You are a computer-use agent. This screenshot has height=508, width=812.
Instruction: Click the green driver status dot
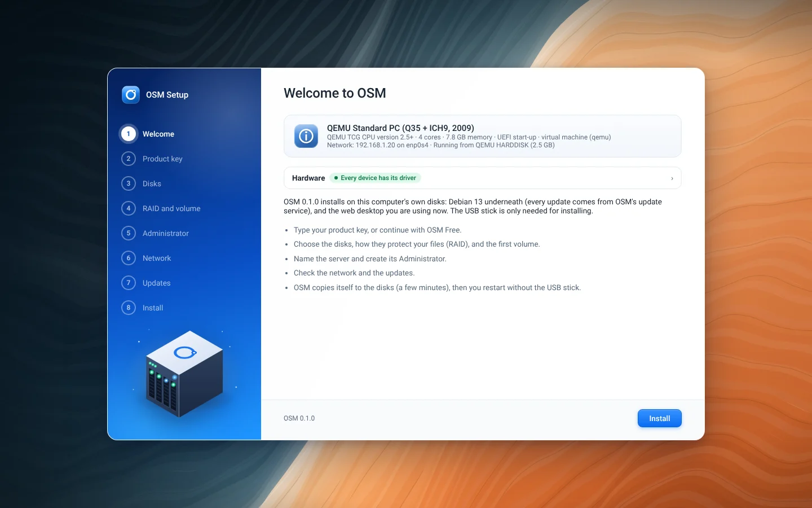click(x=336, y=178)
